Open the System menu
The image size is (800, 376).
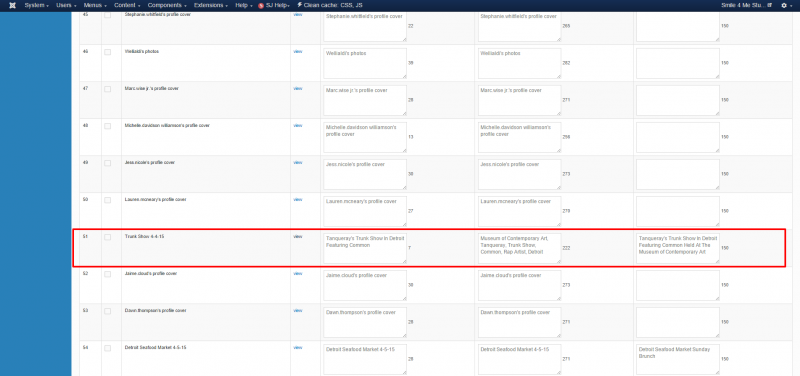[37, 5]
